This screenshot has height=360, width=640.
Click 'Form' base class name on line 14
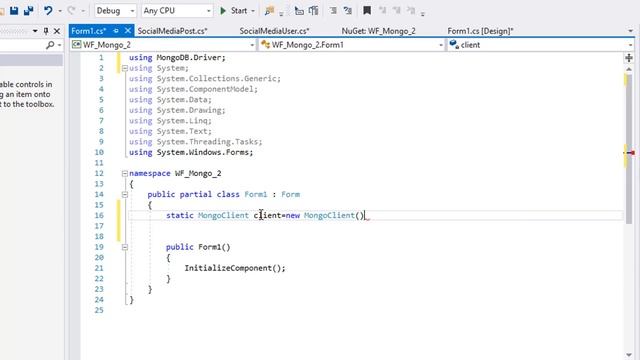coord(290,195)
